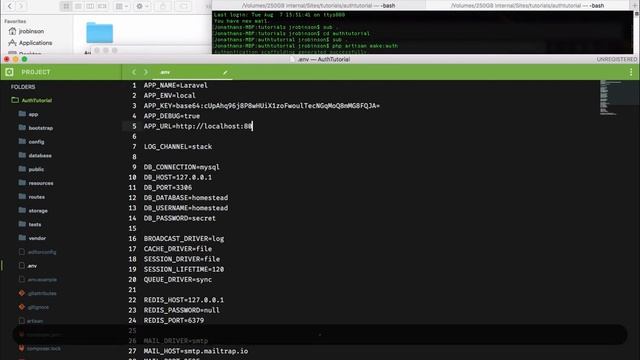Screen dimensions: 640x360
Task: Switch Finder to icon view
Action: coord(66,6)
